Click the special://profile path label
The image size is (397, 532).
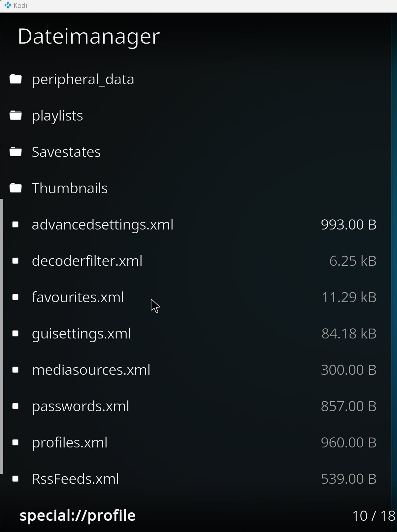tap(78, 515)
